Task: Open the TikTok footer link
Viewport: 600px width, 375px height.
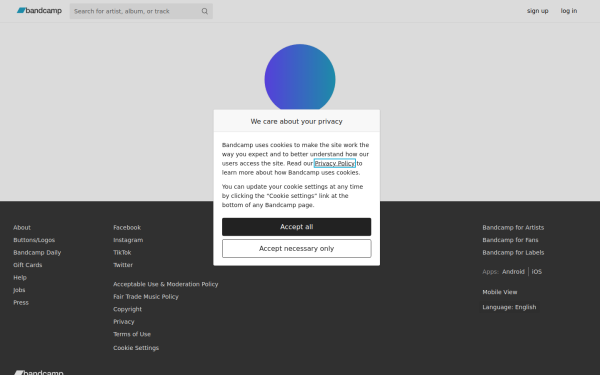Action: click(122, 253)
